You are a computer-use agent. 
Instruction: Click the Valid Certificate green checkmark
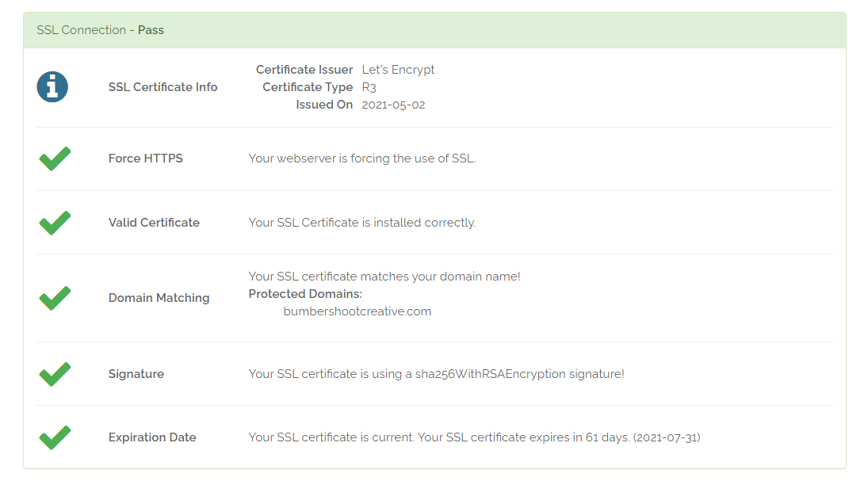tap(55, 223)
